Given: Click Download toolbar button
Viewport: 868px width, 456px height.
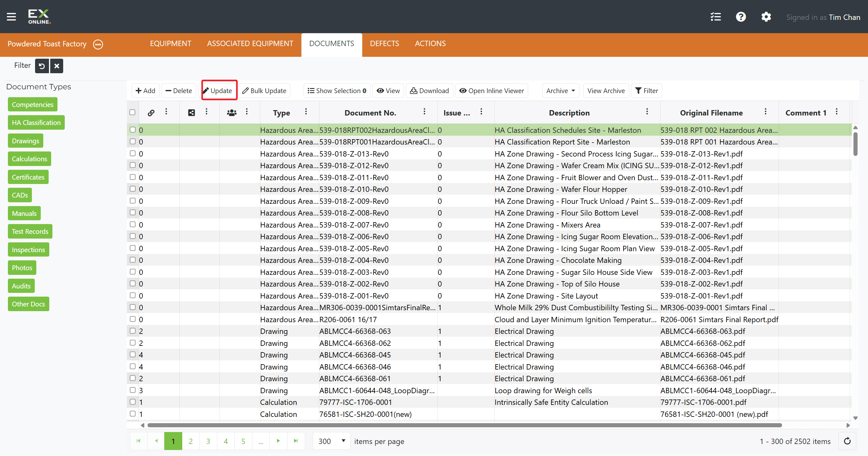Looking at the screenshot, I should pyautogui.click(x=429, y=91).
